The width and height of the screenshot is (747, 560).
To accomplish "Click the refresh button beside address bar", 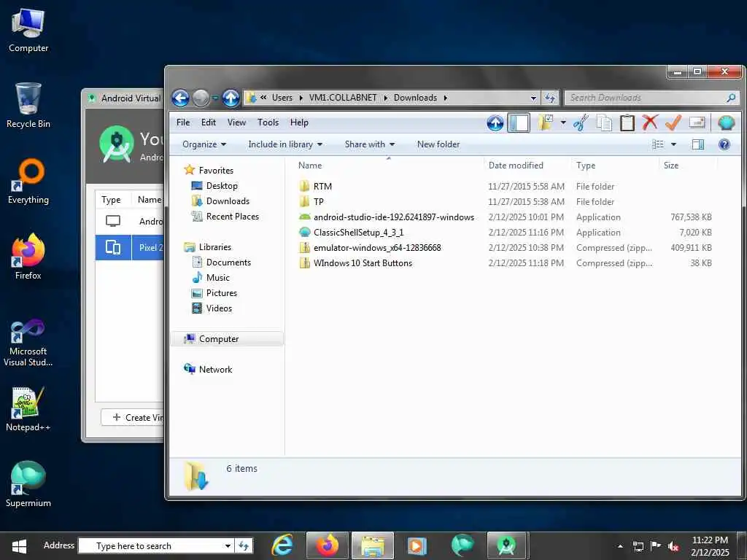I will click(550, 98).
